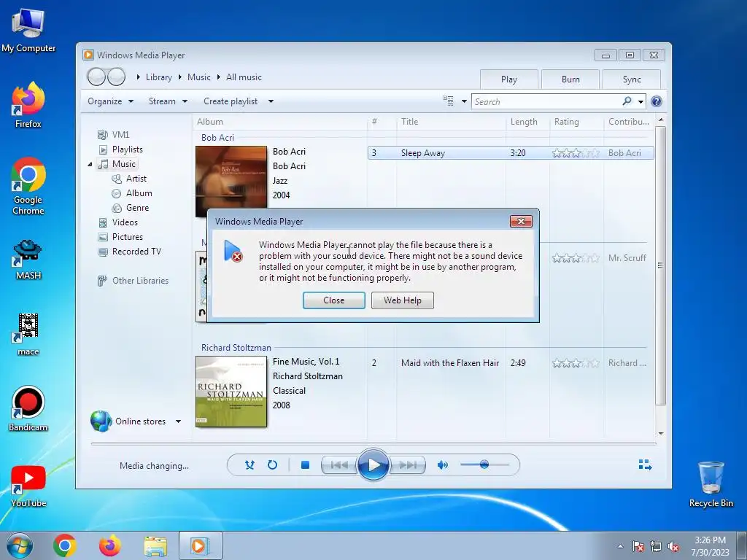
Task: Skip to the next track
Action: click(x=407, y=464)
